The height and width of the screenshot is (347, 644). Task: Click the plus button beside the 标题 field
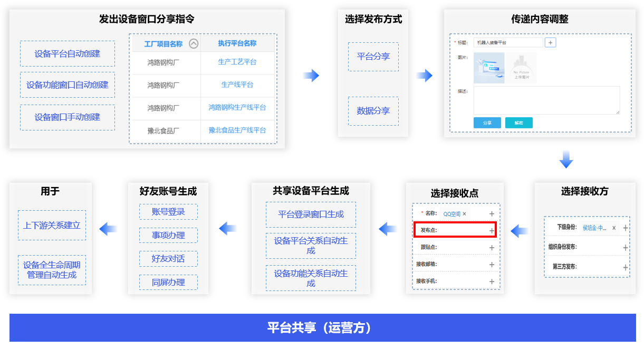point(550,42)
